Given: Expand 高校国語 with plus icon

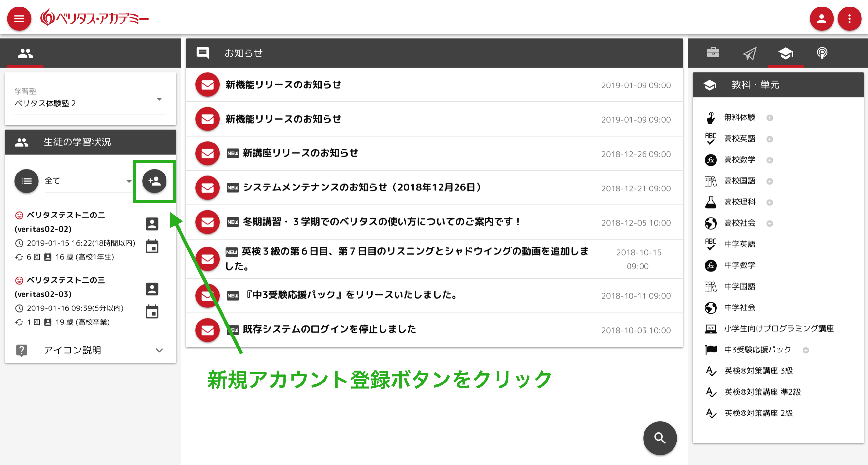Looking at the screenshot, I should (770, 181).
